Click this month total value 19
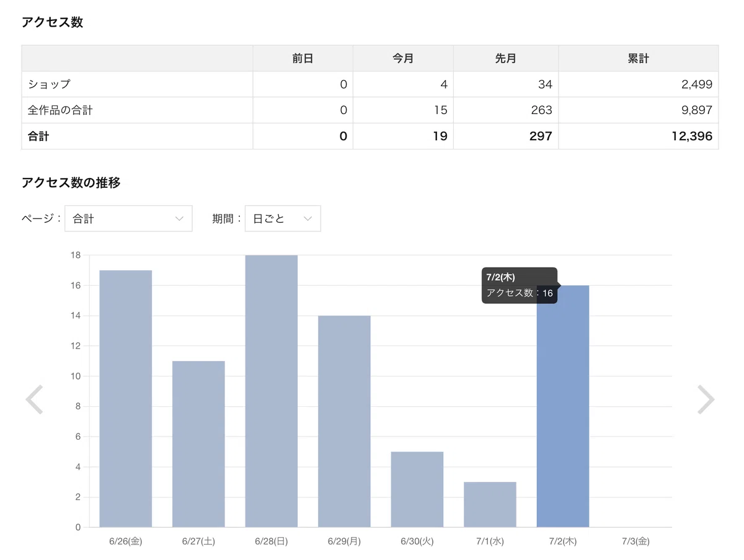Viewport: 744px width, 560px height. [x=440, y=136]
